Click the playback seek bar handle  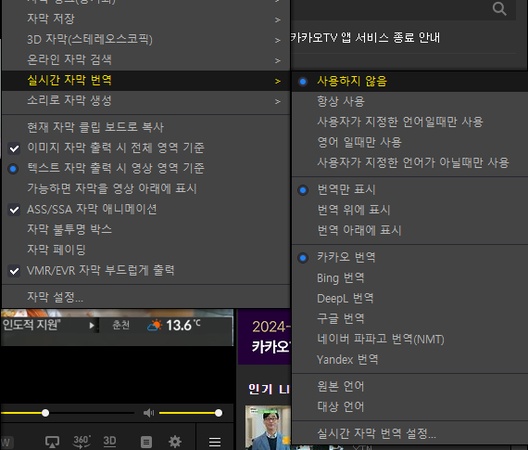[x=45, y=413]
